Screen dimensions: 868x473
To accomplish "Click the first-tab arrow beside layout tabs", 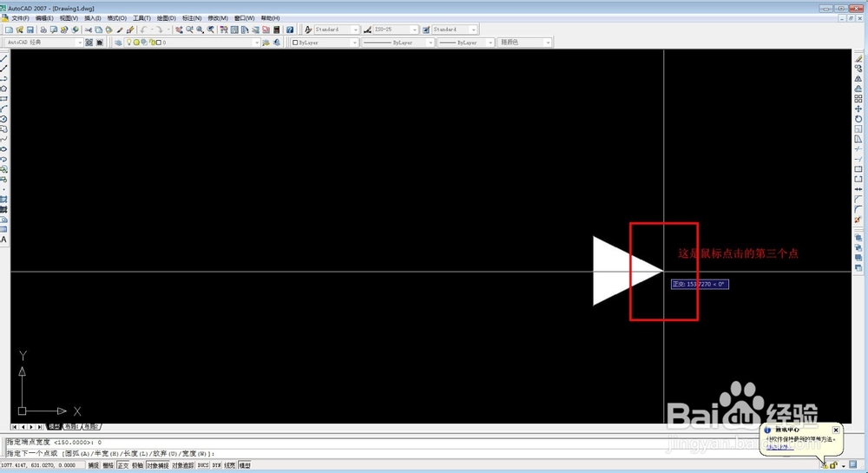I will pos(15,426).
